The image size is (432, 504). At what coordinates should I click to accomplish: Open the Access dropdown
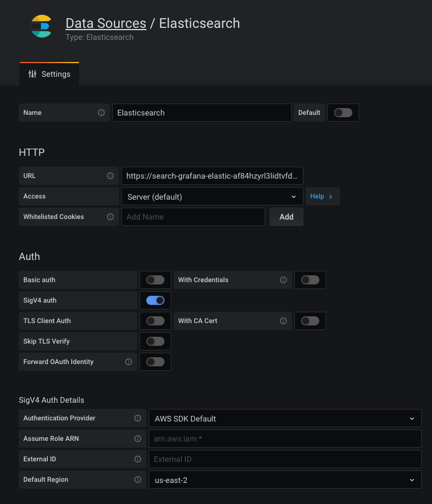pyautogui.click(x=212, y=196)
